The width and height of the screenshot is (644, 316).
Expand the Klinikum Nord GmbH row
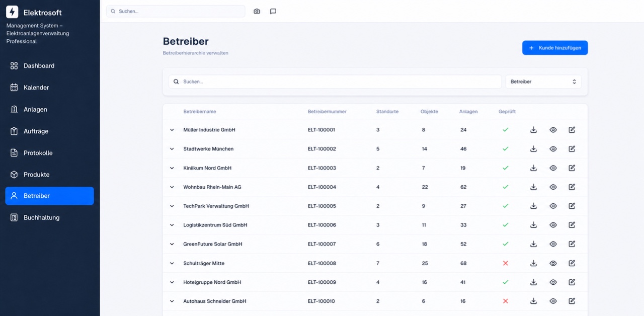tap(172, 168)
